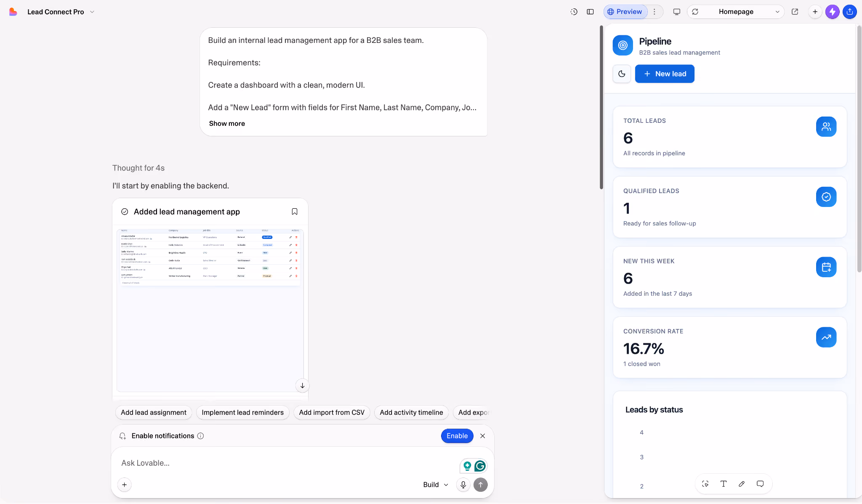The height and width of the screenshot is (504, 862).
Task: Click the plus button in the top bar
Action: [815, 12]
